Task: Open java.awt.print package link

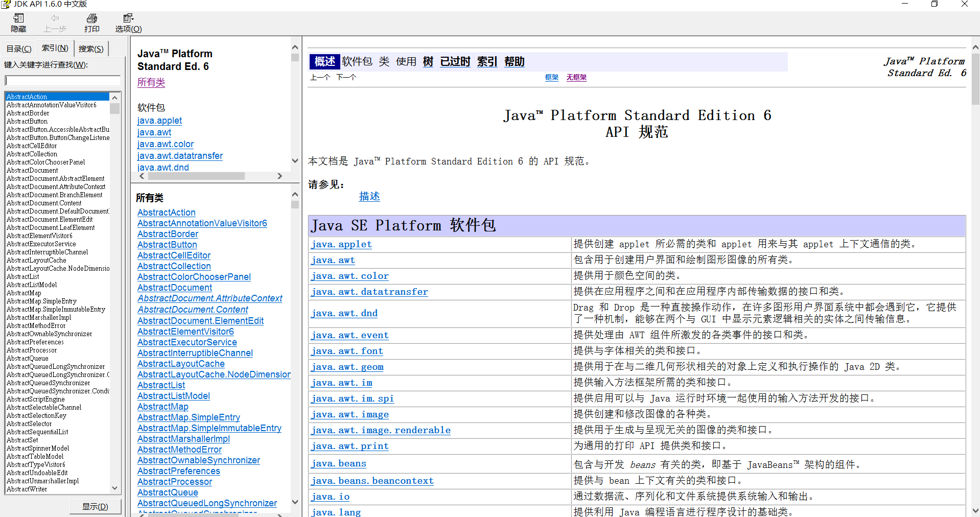Action: pos(350,446)
